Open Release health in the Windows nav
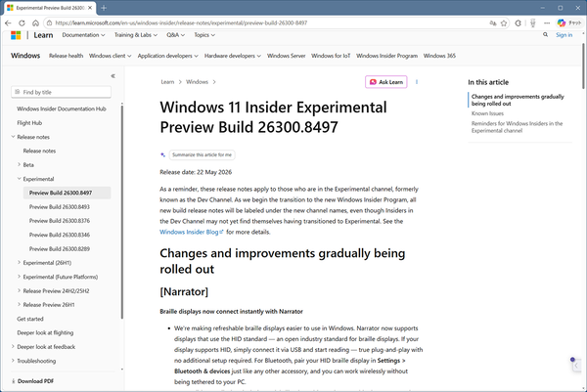The height and width of the screenshot is (392, 587). [x=66, y=56]
